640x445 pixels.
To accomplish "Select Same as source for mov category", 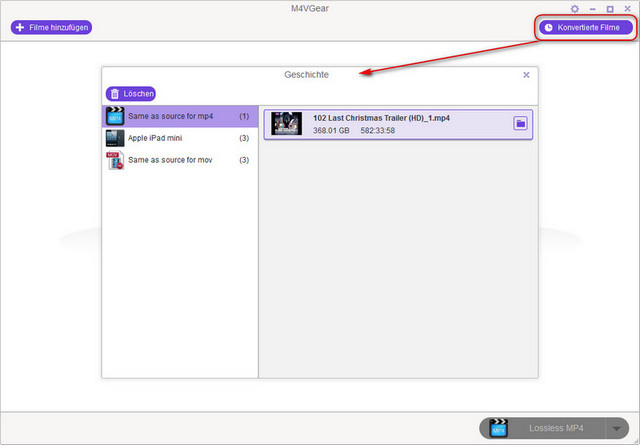I will (x=180, y=160).
